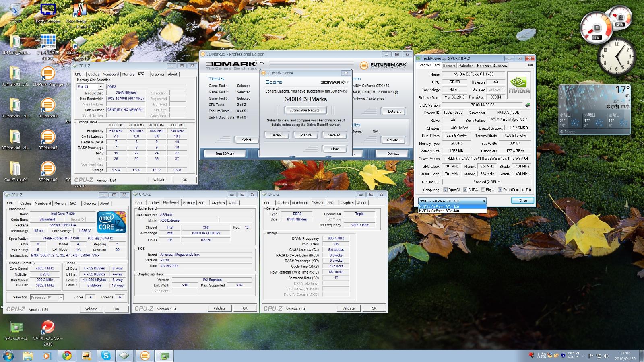This screenshot has height=362, width=644.
Task: Click the Foreca weather gadget
Action: click(x=594, y=109)
